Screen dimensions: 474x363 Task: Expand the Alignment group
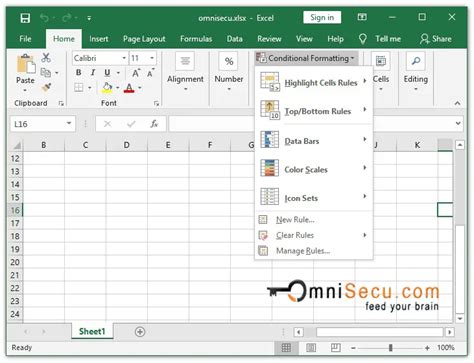pyautogui.click(x=185, y=72)
